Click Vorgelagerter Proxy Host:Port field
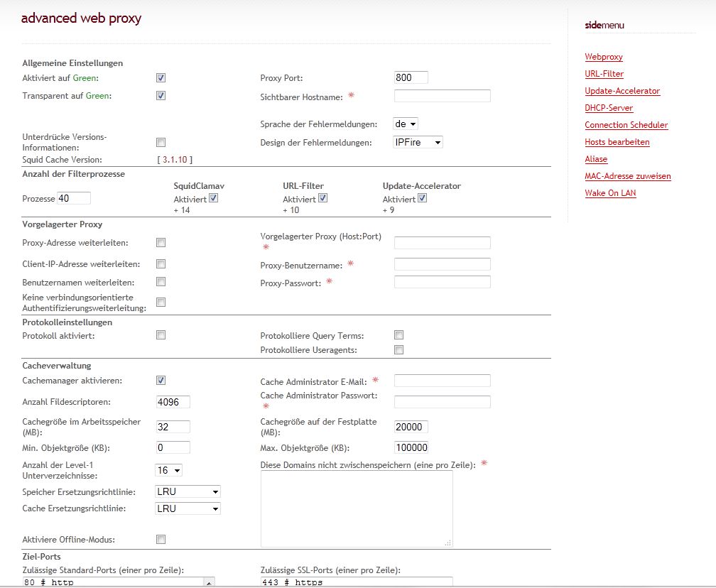 [x=443, y=242]
